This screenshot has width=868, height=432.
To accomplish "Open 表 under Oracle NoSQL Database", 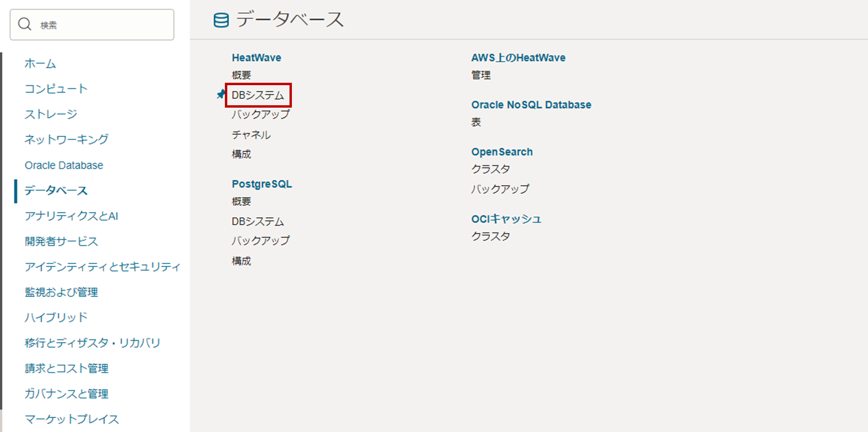I will (476, 122).
